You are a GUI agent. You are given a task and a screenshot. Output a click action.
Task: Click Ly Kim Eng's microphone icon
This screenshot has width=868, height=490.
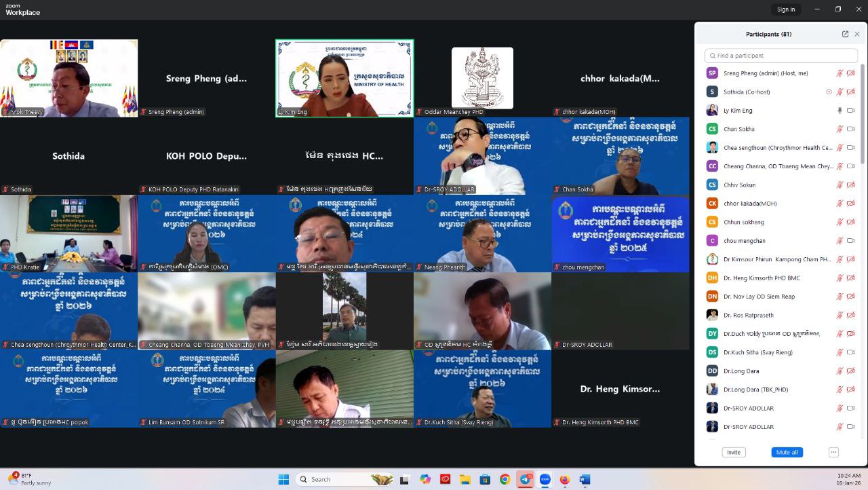point(840,111)
